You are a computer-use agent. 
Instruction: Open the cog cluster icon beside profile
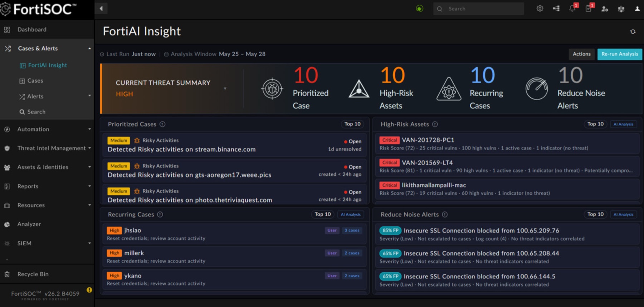pos(621,9)
